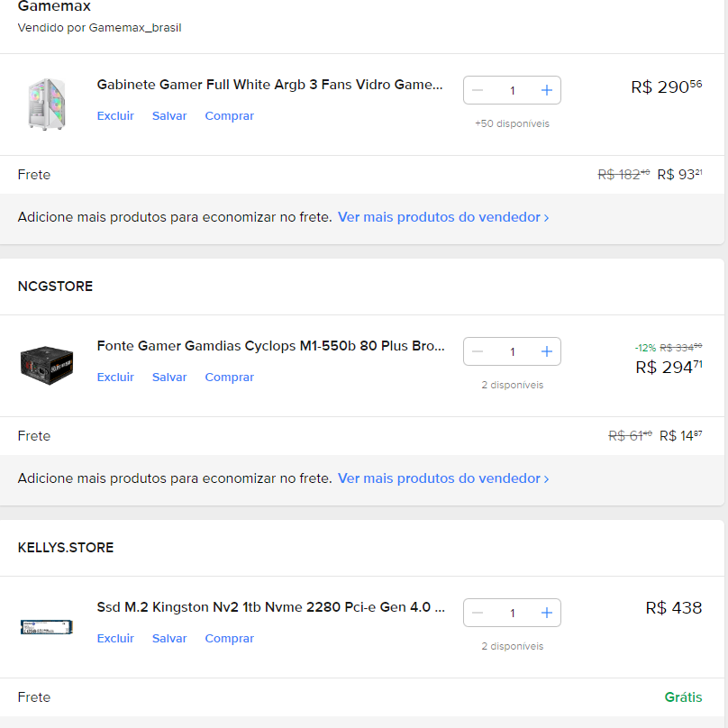Open the white Gabinete Gamer product thumbnail

(x=47, y=104)
